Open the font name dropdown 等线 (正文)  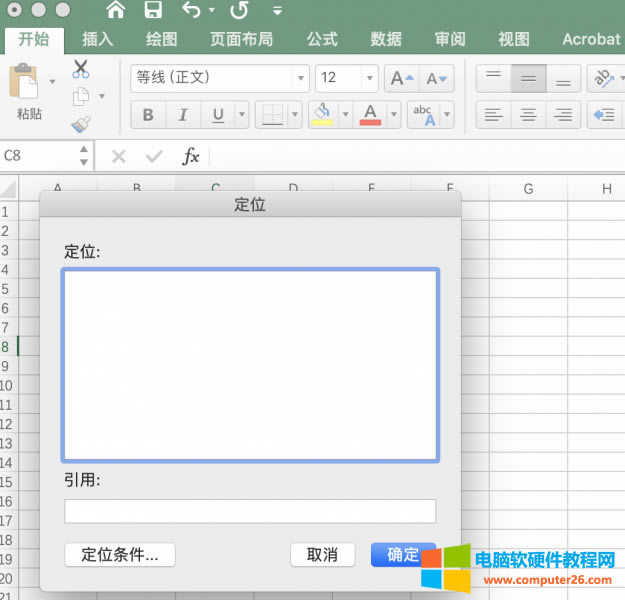[300, 78]
